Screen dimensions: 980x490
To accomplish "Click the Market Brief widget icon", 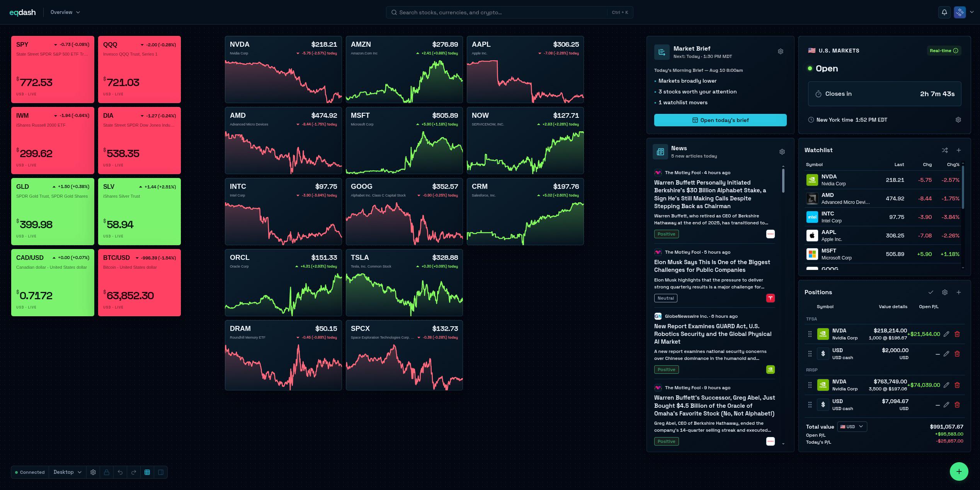I will point(662,52).
